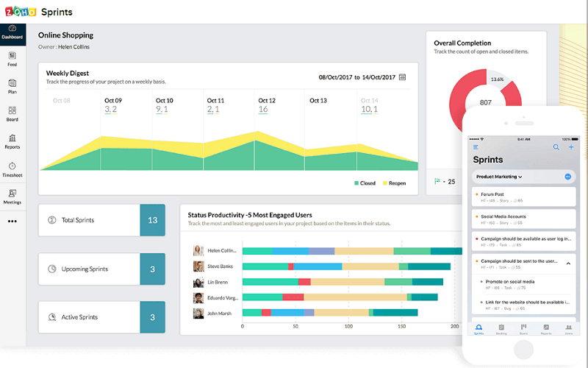Open Eduardo Varg avatar
Screen dimensions: 588x368
(x=198, y=298)
